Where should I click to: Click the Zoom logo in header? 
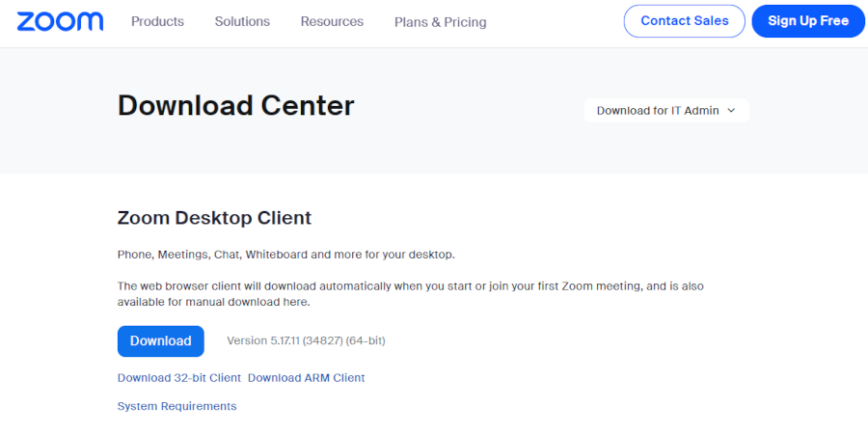(60, 21)
